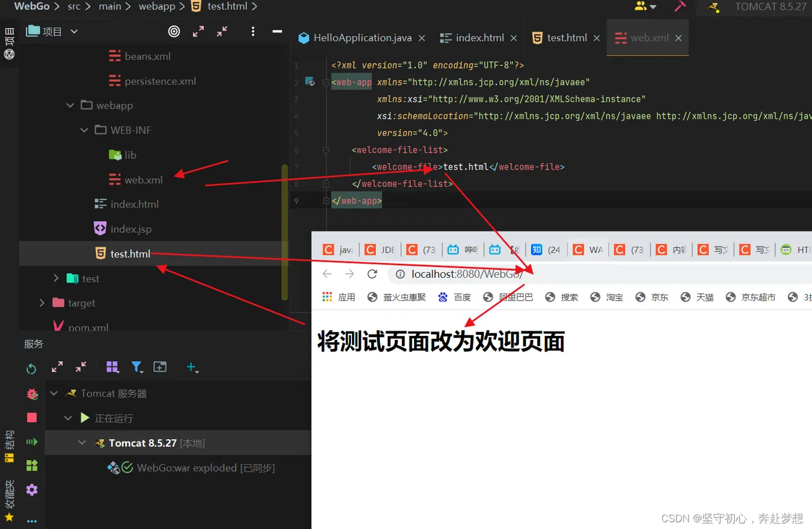This screenshot has height=529, width=812.
Task: Add a service with the plus icon
Action: (192, 367)
